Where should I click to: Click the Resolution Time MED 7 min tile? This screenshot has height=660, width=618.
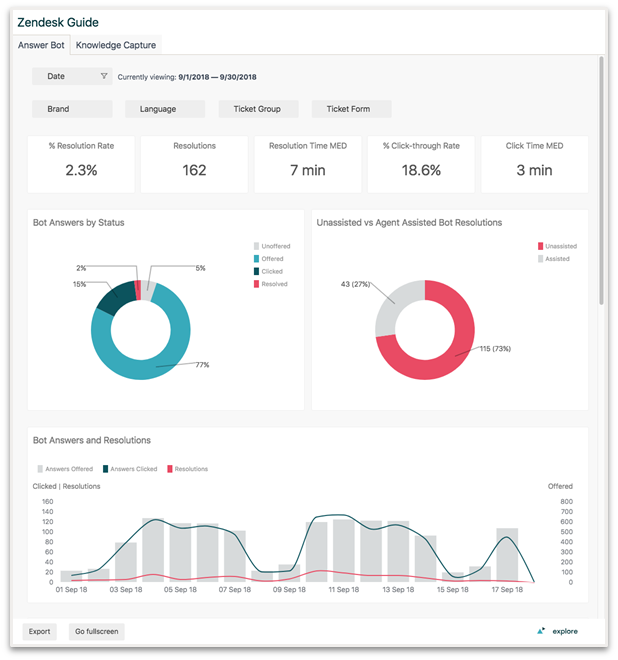[x=308, y=164]
